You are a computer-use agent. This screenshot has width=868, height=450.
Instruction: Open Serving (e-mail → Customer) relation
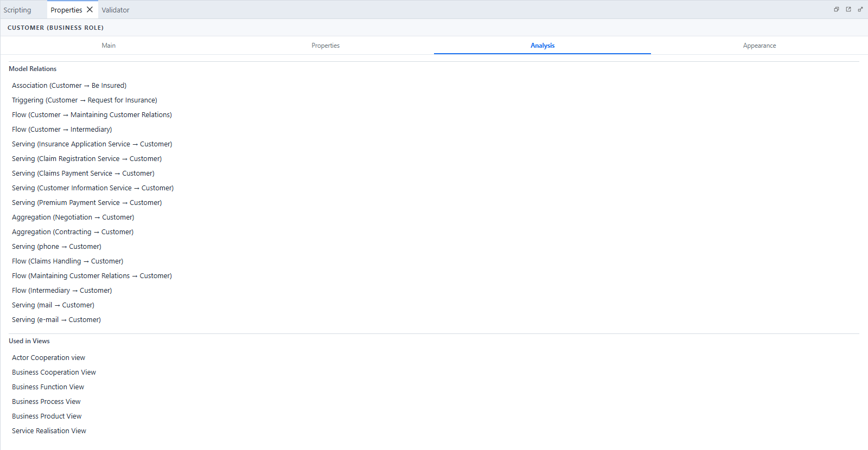pos(56,320)
